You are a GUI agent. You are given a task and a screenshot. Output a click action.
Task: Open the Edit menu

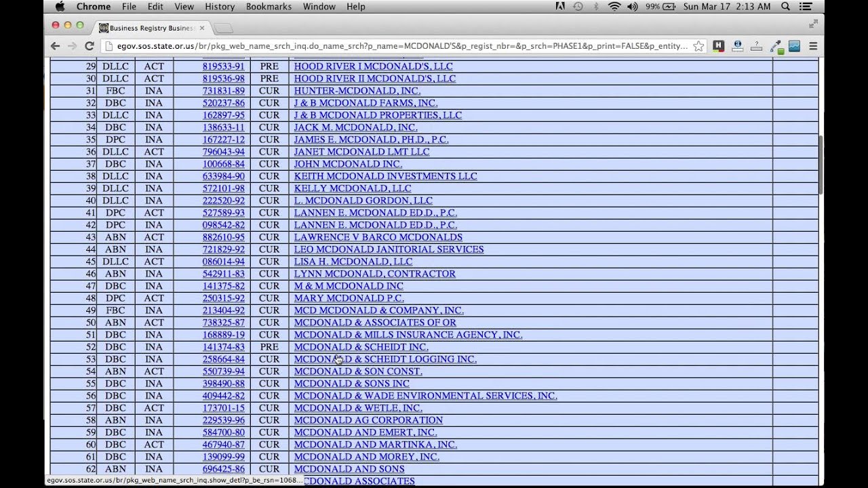point(155,6)
